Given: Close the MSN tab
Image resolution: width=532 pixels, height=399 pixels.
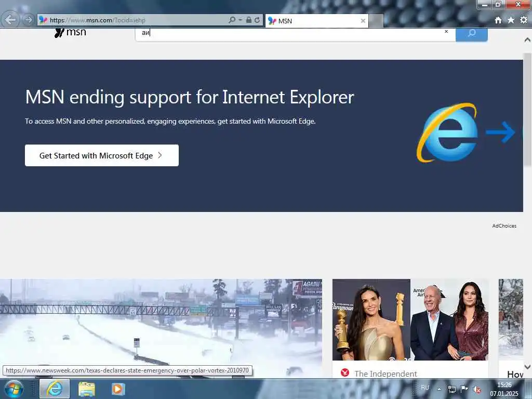Looking at the screenshot, I should click(363, 21).
